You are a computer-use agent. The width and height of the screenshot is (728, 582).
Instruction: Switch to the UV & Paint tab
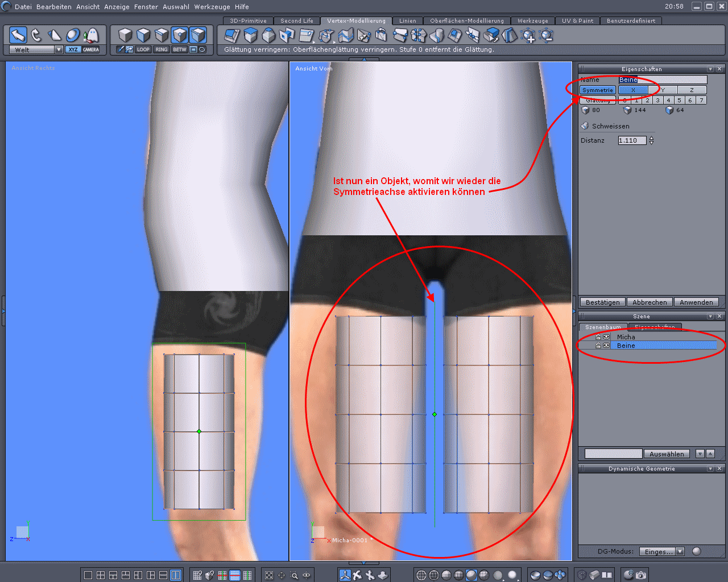pos(577,21)
